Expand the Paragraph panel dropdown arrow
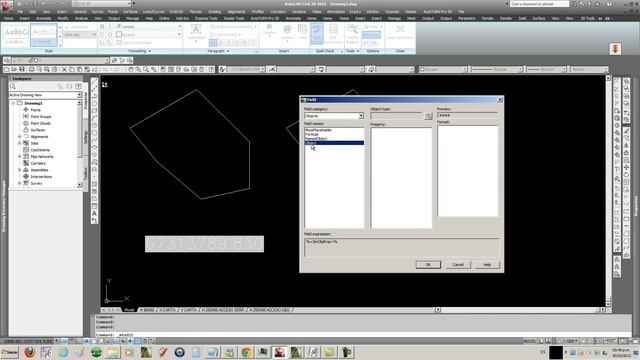This screenshot has height=360, width=640. [228, 51]
